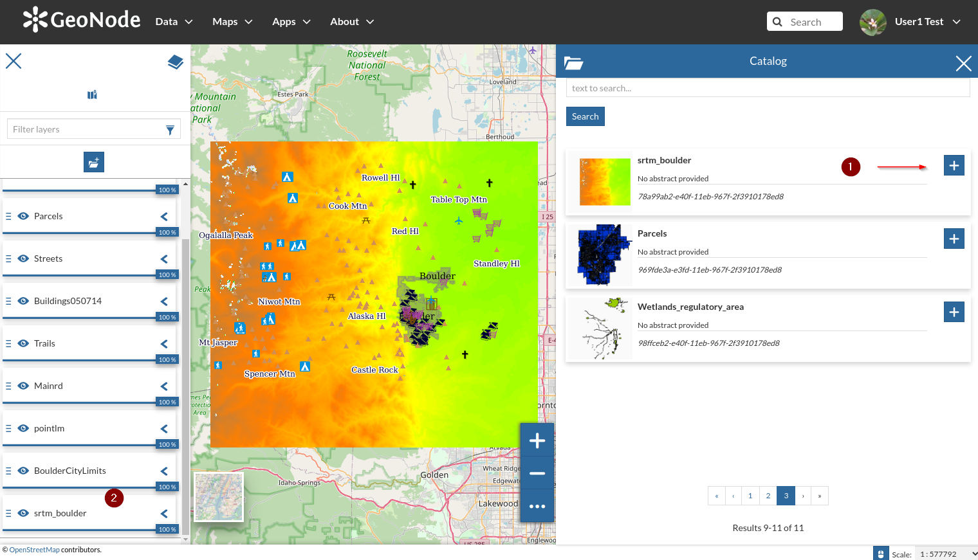Open the map Scale dropdown
The height and width of the screenshot is (560, 978).
click(946, 554)
